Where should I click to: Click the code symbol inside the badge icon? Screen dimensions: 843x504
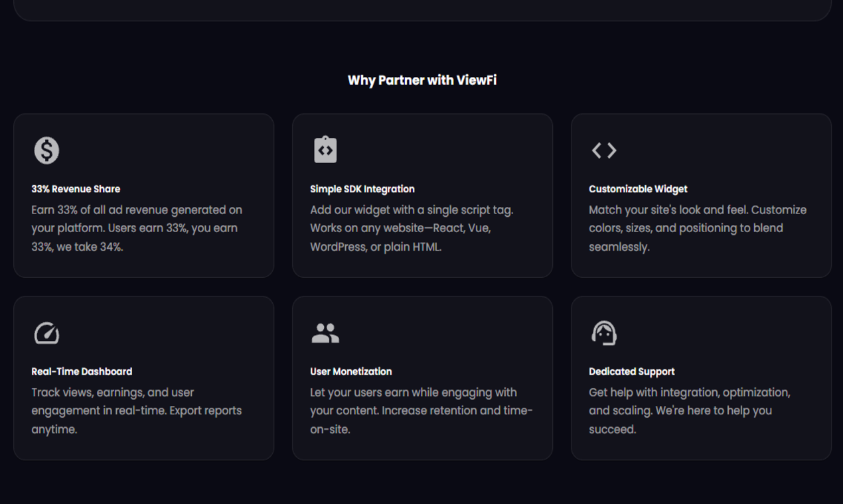pos(324,151)
